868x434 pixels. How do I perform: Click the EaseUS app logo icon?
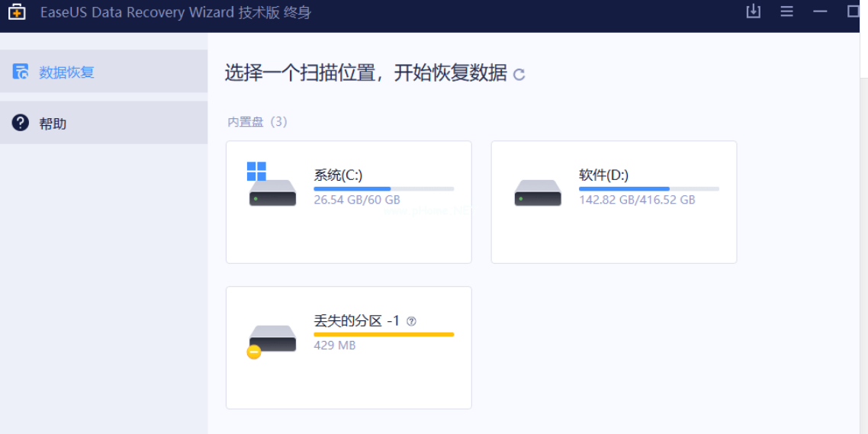(17, 12)
